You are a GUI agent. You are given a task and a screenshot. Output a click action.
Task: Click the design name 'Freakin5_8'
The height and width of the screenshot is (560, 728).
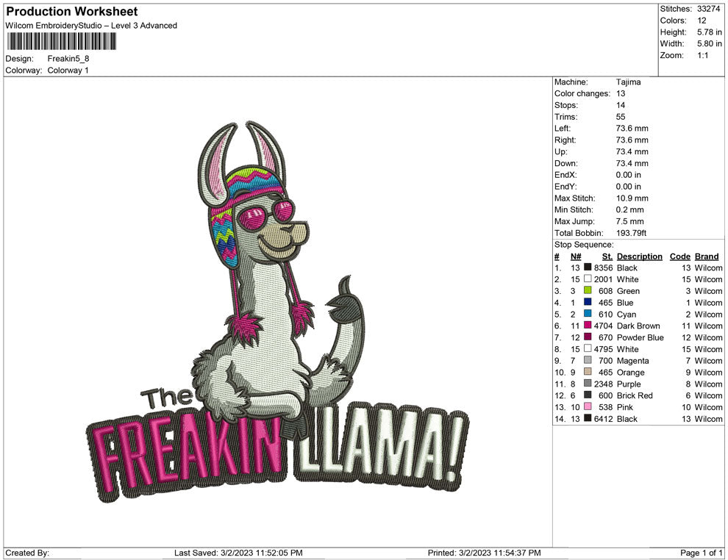68,59
